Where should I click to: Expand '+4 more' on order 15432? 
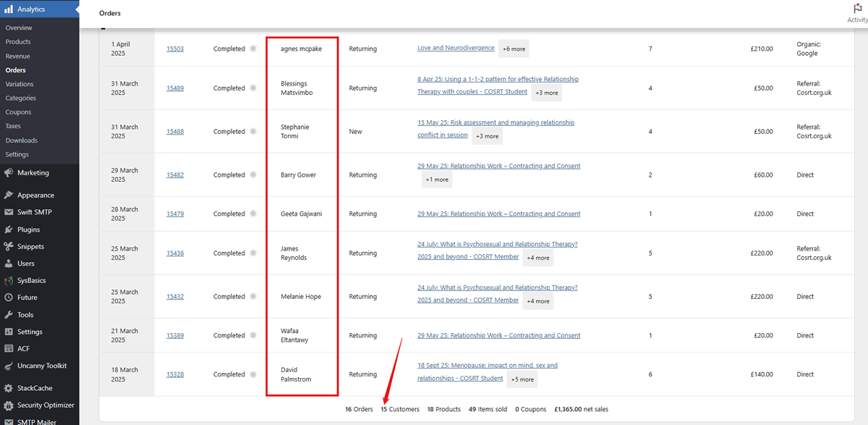point(537,301)
